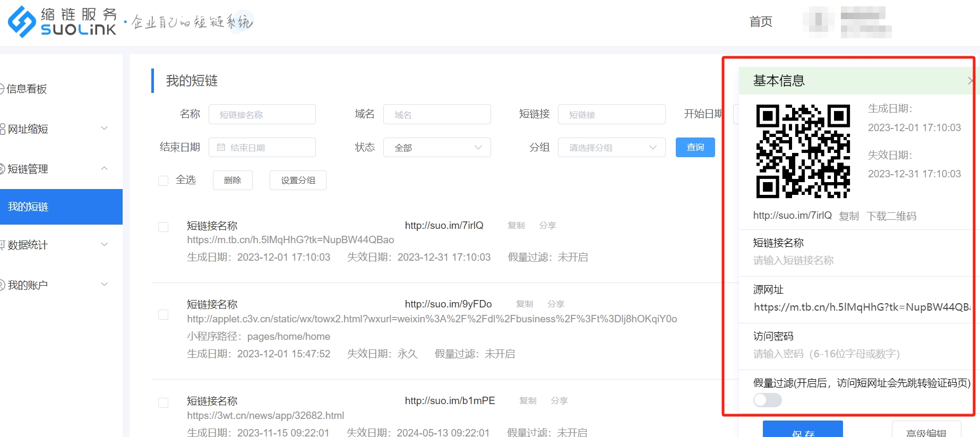
Task: Open the 状态 dropdown showing 全部
Action: pos(436,148)
